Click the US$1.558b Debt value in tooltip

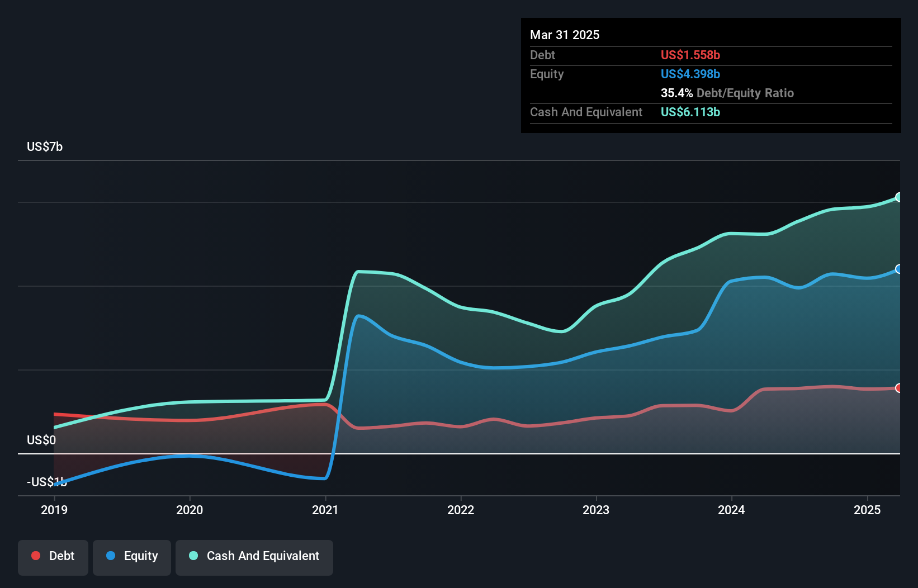[690, 55]
